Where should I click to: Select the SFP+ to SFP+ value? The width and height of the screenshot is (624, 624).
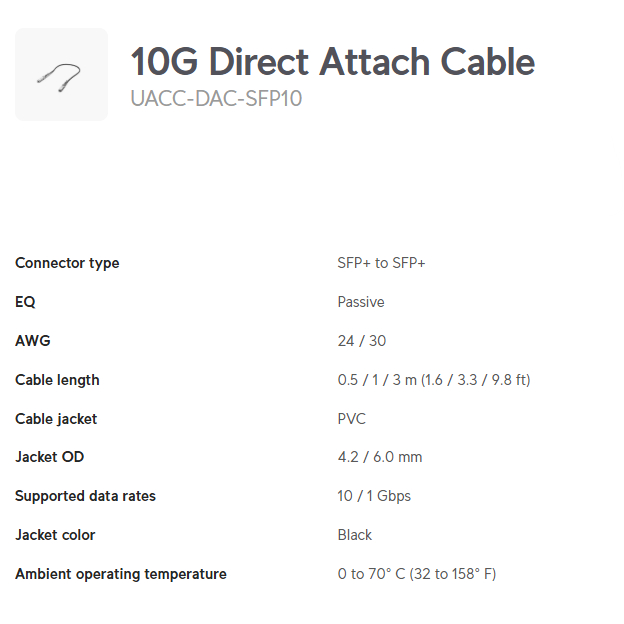coord(381,263)
